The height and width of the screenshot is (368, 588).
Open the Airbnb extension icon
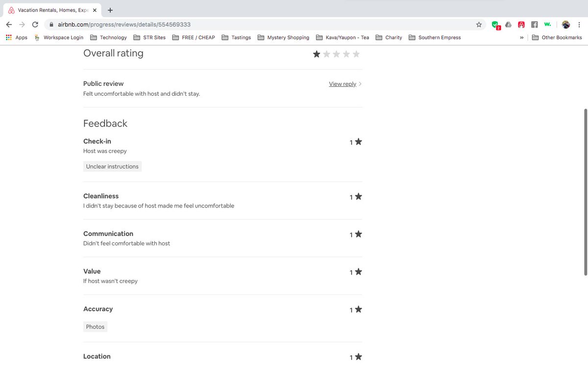[521, 24]
